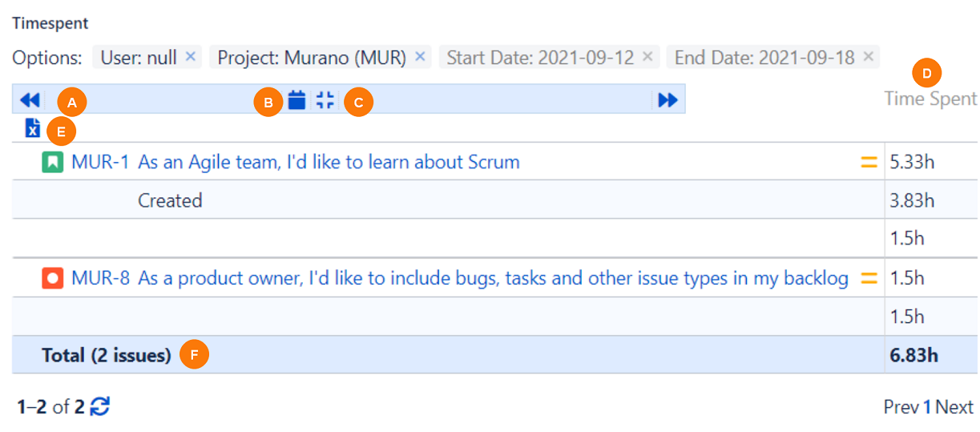Open the MUR-1 issue key link
980x432 pixels.
(x=100, y=163)
